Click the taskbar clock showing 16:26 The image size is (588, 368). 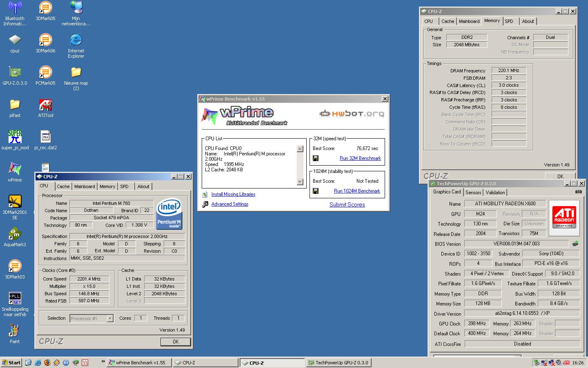click(578, 363)
